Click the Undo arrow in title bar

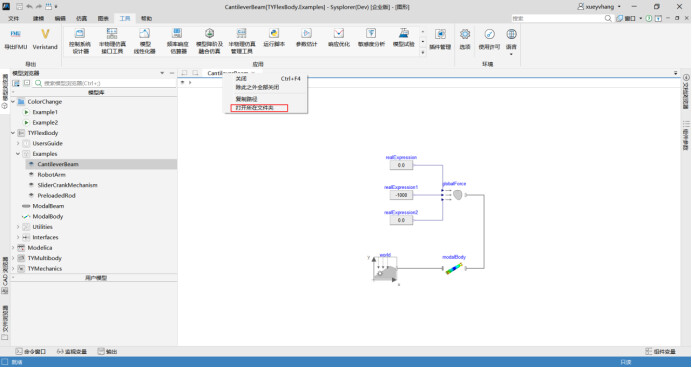coord(29,7)
